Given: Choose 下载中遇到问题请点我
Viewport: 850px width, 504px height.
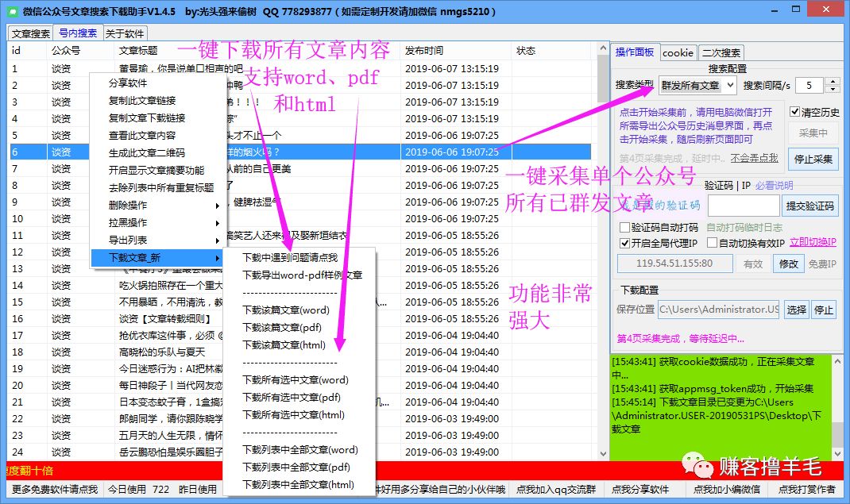Looking at the screenshot, I should click(x=299, y=258).
